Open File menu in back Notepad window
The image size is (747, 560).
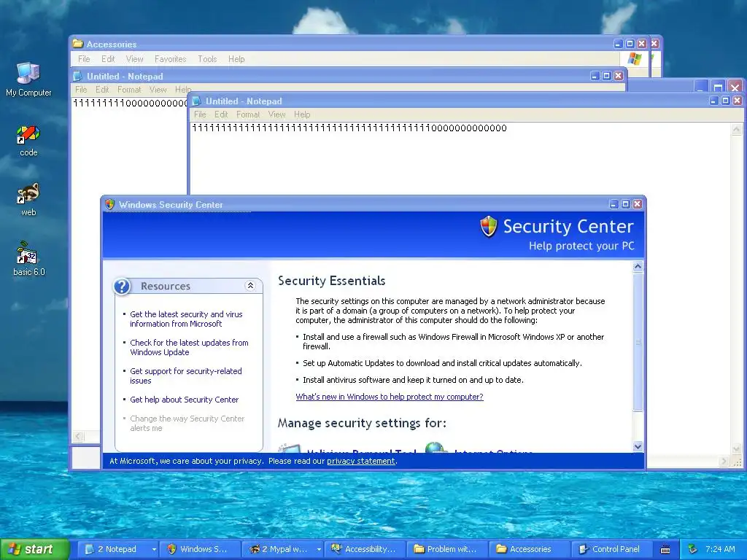pyautogui.click(x=82, y=90)
